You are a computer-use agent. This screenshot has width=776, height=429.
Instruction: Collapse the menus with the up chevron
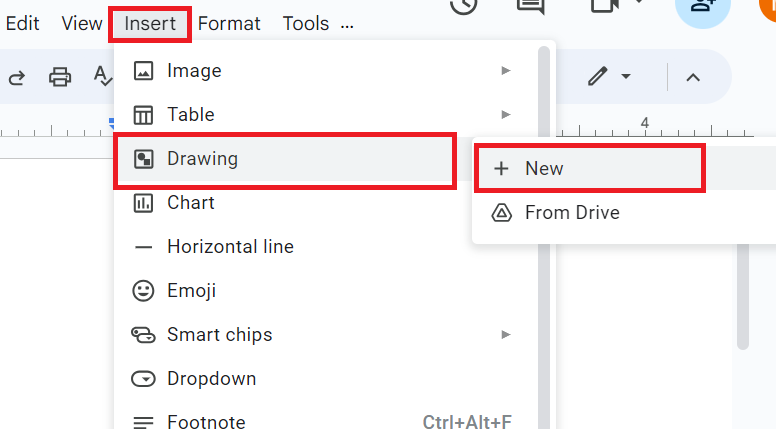693,77
